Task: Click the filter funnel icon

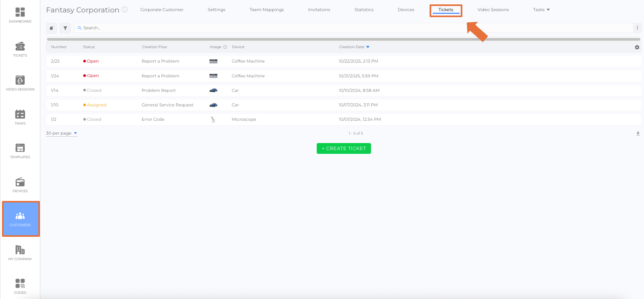Action: click(65, 28)
